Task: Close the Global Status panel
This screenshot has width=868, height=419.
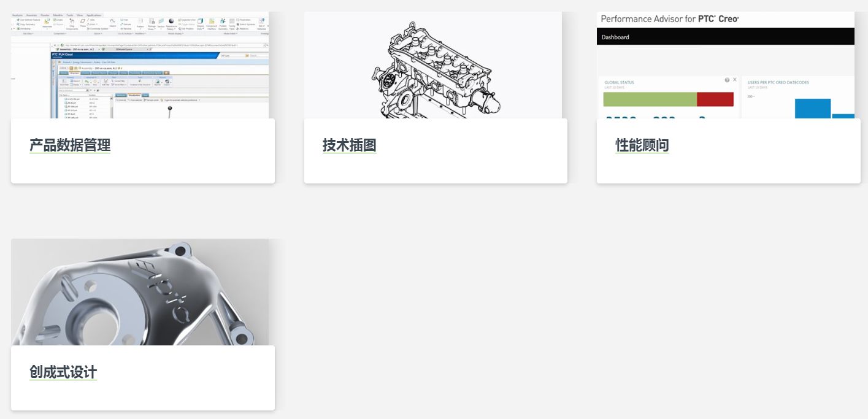Action: (x=735, y=80)
